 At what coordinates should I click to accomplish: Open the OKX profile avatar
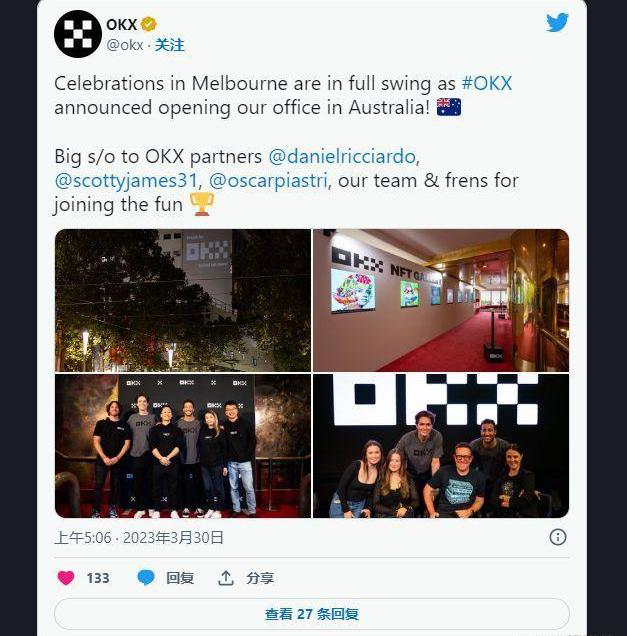click(x=78, y=34)
